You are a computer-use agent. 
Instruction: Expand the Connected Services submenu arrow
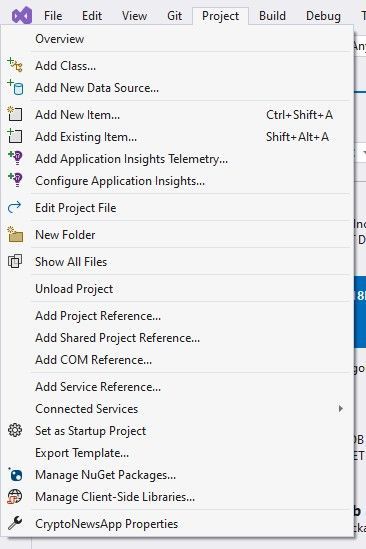340,409
